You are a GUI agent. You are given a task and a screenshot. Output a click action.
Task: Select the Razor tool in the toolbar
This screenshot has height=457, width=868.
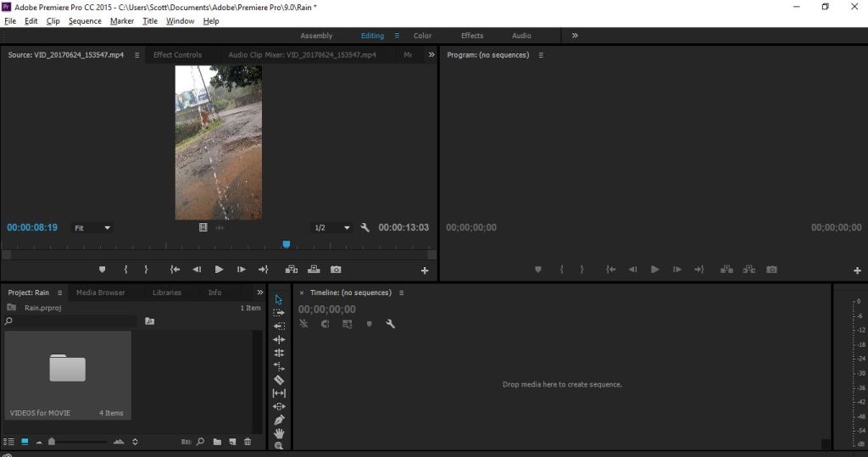coord(279,380)
